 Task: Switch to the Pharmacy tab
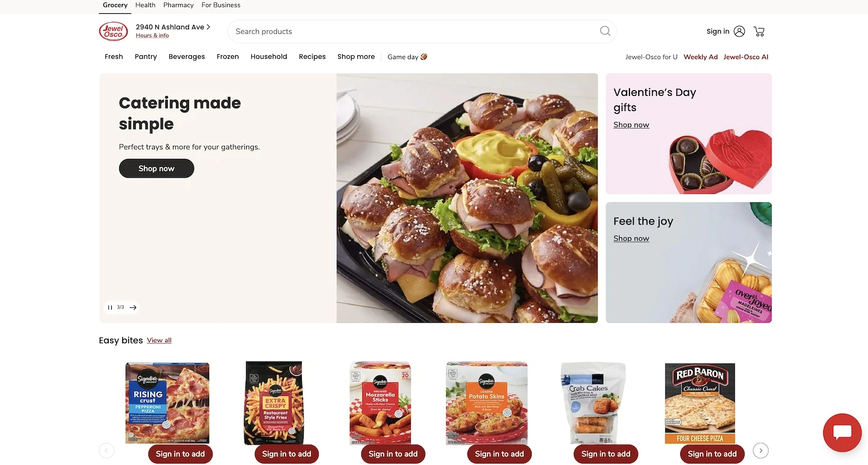coord(179,5)
